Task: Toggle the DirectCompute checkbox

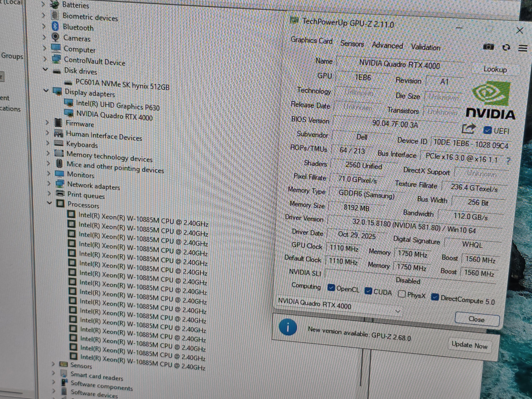Action: [435, 297]
